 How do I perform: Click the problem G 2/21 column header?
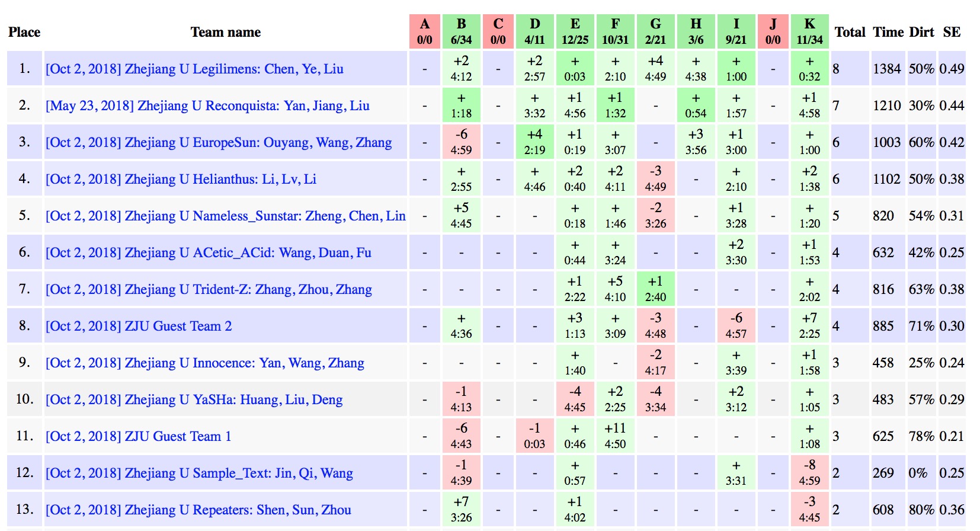point(655,31)
